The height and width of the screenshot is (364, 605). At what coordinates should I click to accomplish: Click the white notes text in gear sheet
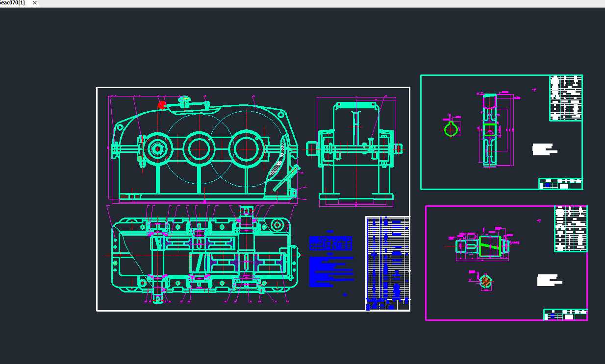(545, 149)
